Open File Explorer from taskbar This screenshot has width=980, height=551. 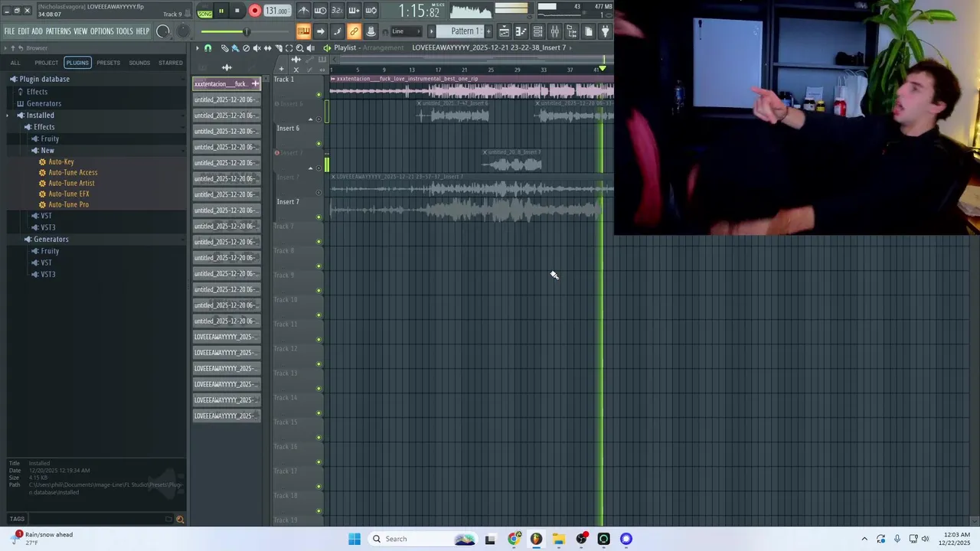(559, 539)
